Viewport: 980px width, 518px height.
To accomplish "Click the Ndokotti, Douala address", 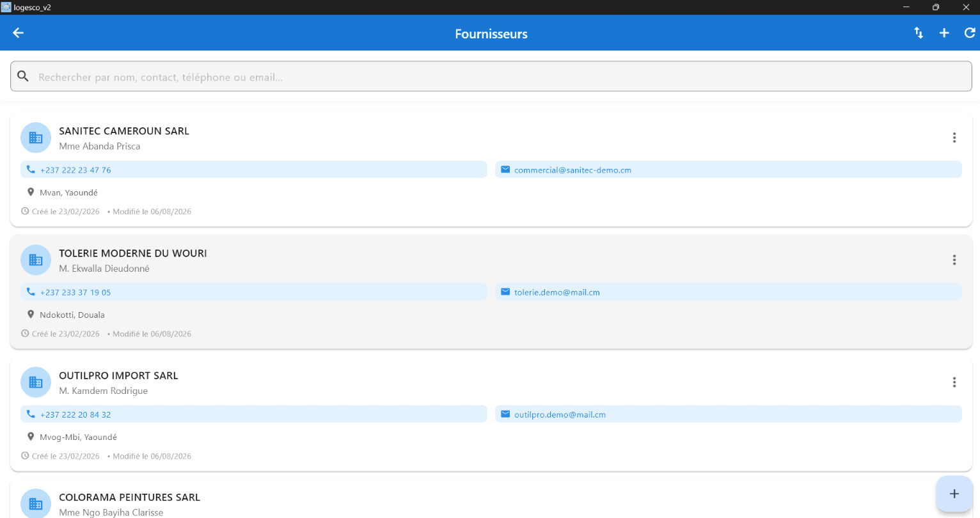I will click(x=72, y=315).
